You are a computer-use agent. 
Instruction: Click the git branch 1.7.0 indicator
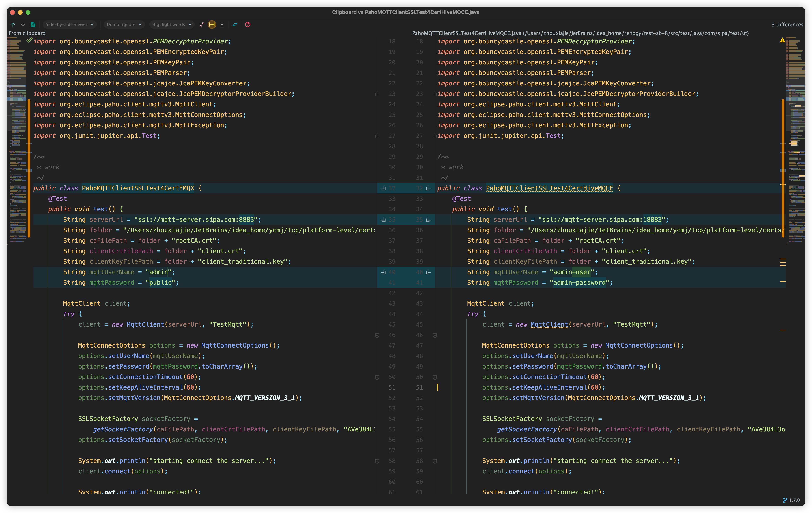[x=791, y=500]
